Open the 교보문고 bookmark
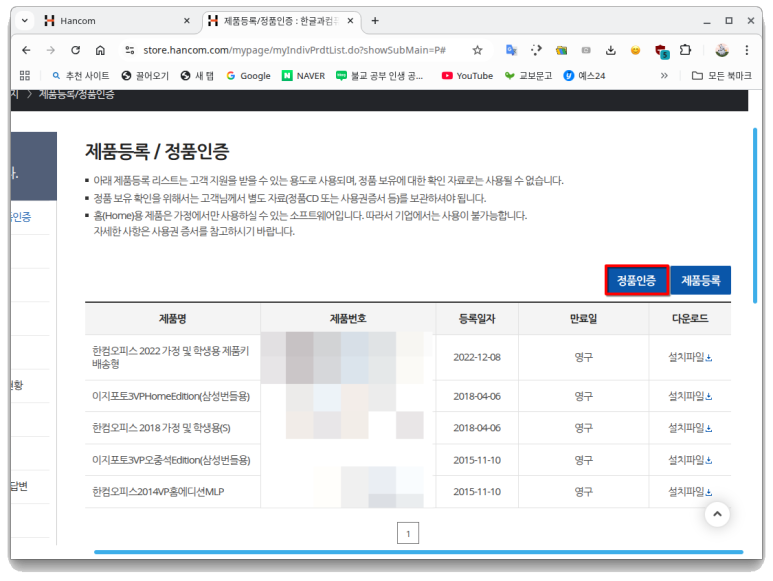 [528, 75]
